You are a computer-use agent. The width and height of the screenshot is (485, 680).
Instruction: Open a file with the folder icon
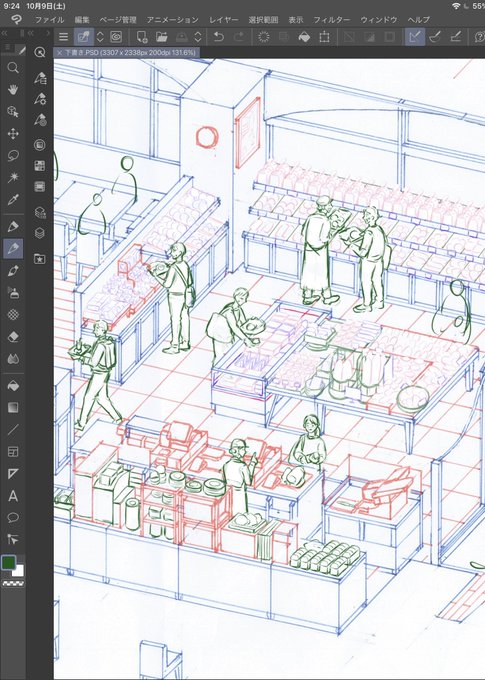(161, 37)
